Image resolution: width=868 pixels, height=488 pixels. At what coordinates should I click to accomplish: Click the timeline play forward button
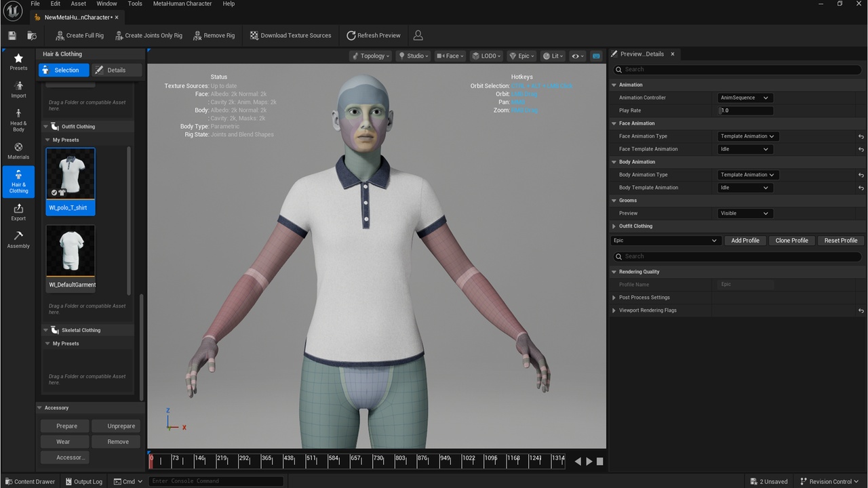589,462
